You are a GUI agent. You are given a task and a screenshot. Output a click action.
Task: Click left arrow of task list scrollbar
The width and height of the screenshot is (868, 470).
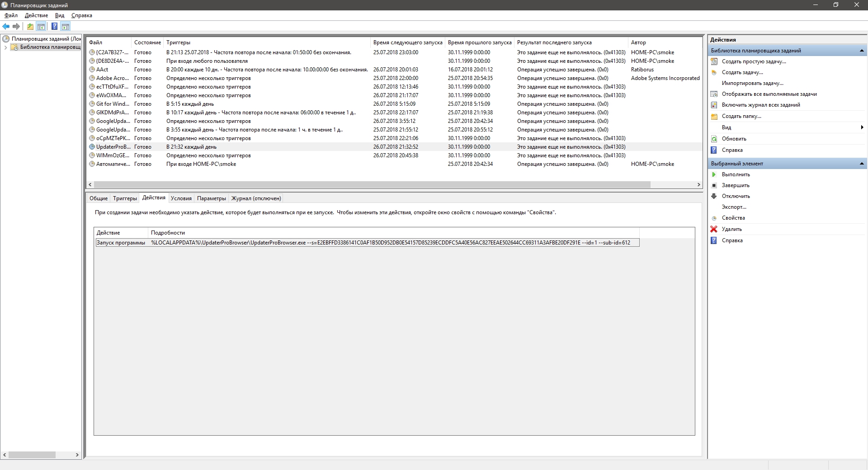pos(90,185)
